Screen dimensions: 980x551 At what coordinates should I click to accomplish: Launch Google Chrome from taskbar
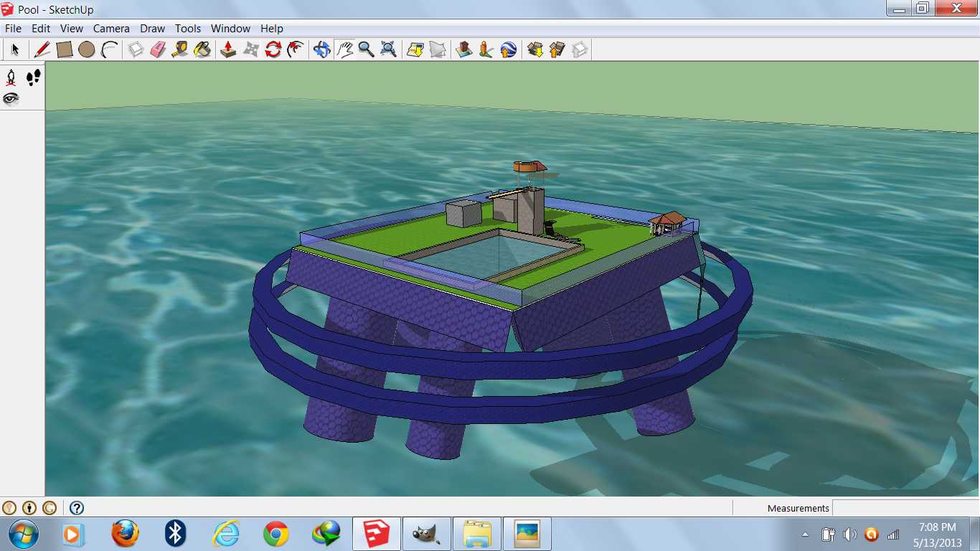[275, 534]
